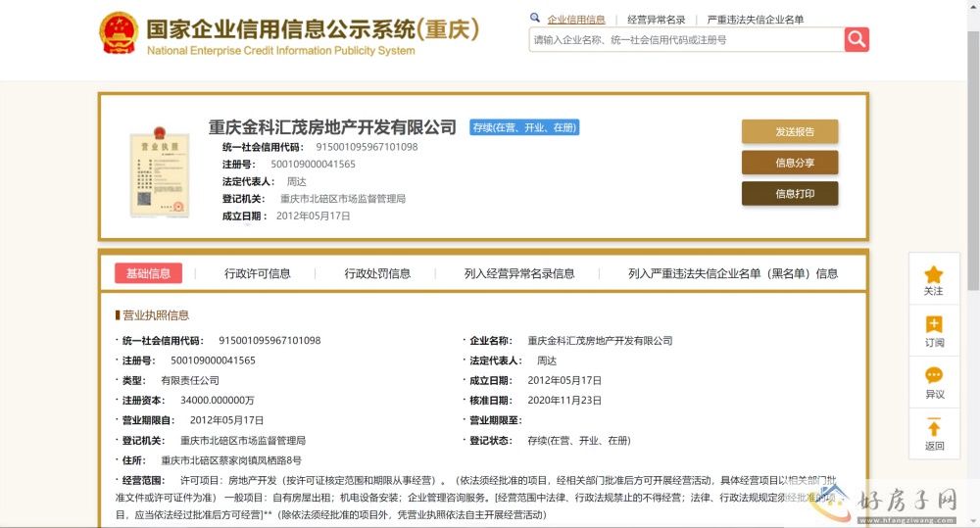Click the 企业名称 value in license info
The height and width of the screenshot is (528, 980).
pyautogui.click(x=600, y=341)
